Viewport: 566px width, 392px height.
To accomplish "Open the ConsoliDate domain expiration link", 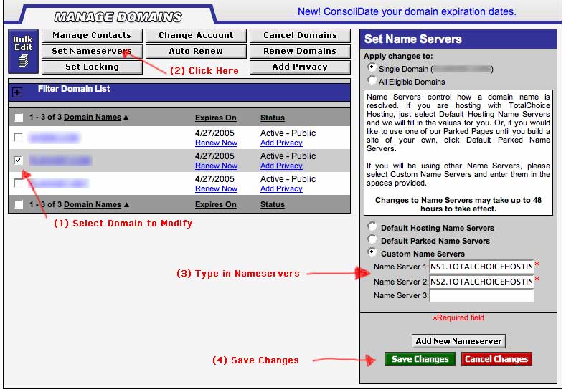I will pyautogui.click(x=407, y=11).
